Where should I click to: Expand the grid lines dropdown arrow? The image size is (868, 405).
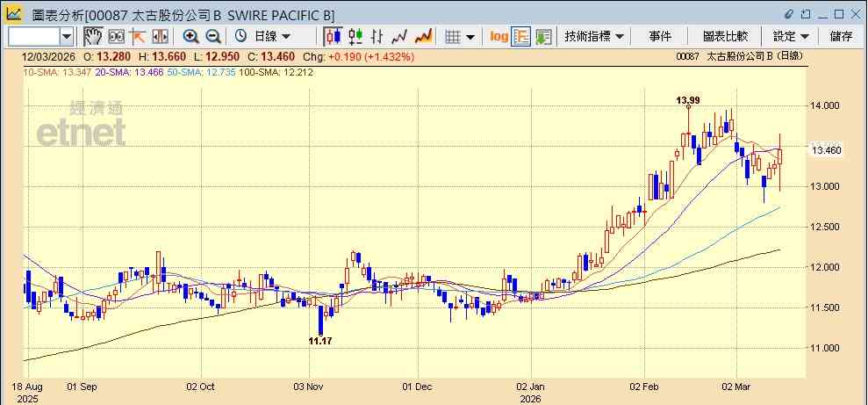[x=470, y=37]
